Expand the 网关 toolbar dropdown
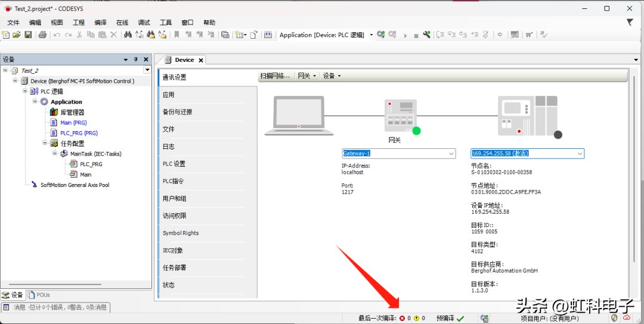 [307, 76]
